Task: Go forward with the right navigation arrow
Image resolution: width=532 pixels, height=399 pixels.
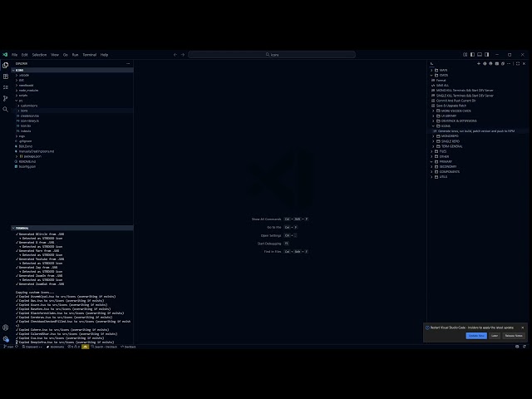Action: tap(183, 55)
